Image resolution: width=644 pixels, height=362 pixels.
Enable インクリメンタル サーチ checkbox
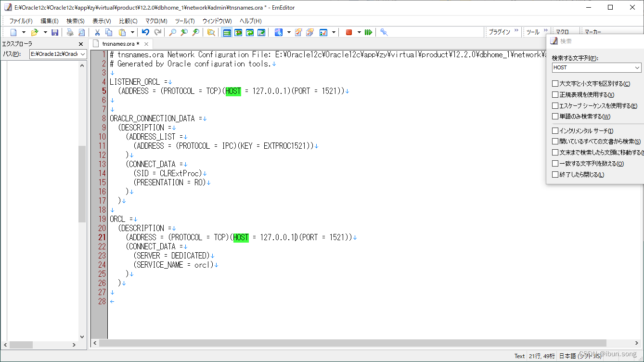coord(555,131)
